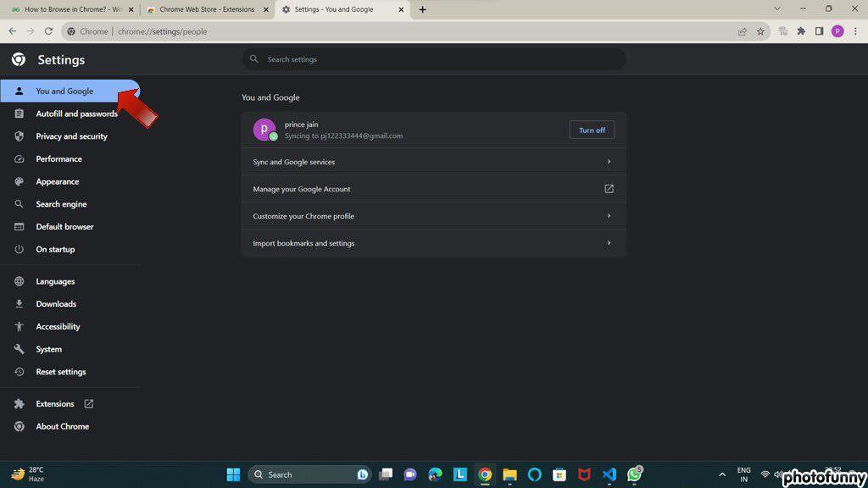Close the Chrome Web Store tab
Image resolution: width=868 pixels, height=488 pixels.
[265, 9]
